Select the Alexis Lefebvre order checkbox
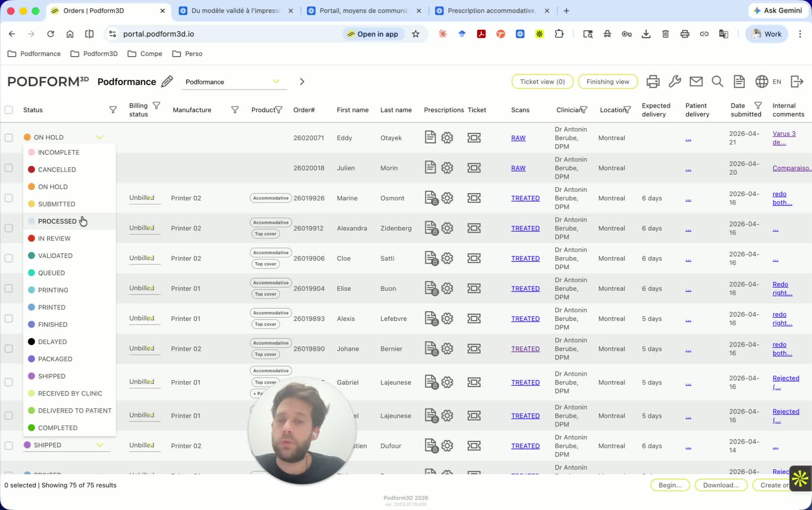 coord(9,319)
